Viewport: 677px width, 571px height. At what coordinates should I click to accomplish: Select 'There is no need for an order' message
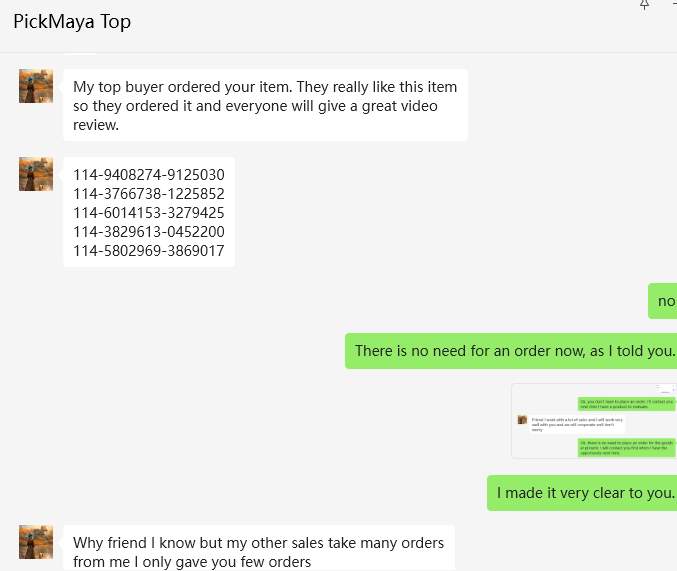pos(514,351)
